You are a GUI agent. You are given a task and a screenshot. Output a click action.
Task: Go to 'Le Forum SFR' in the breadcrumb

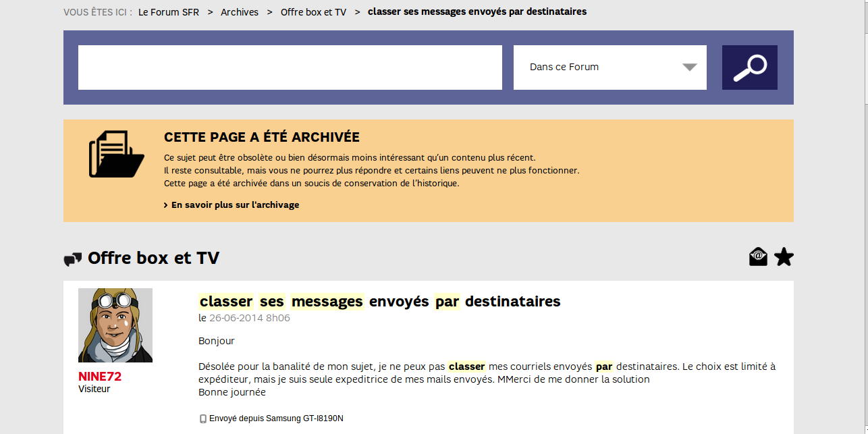(x=169, y=12)
